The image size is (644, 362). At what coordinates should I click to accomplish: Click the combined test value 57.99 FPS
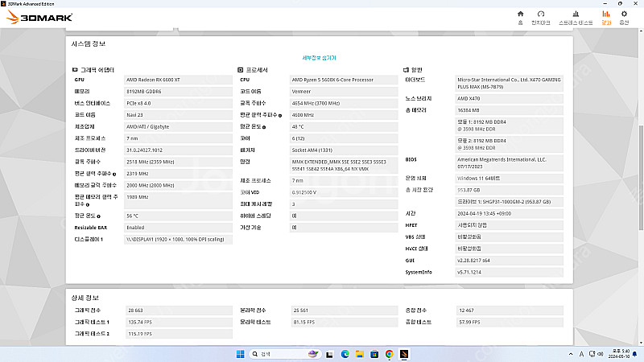(510, 323)
